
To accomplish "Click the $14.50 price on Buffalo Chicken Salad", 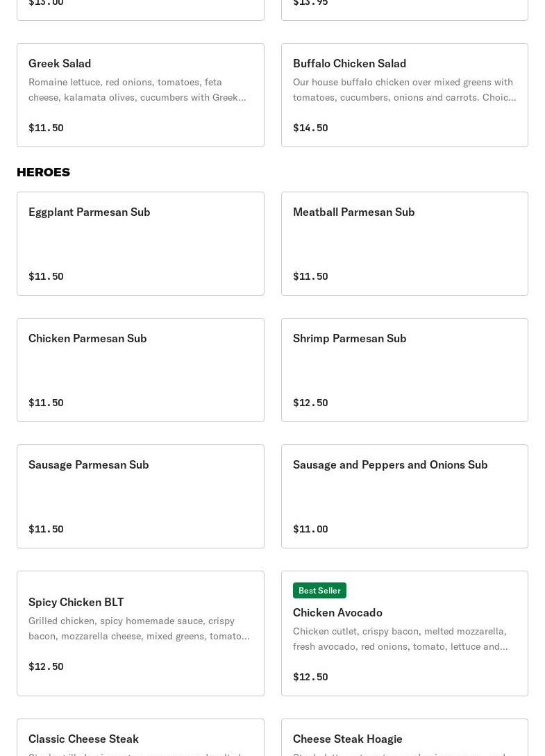I will point(310,128).
